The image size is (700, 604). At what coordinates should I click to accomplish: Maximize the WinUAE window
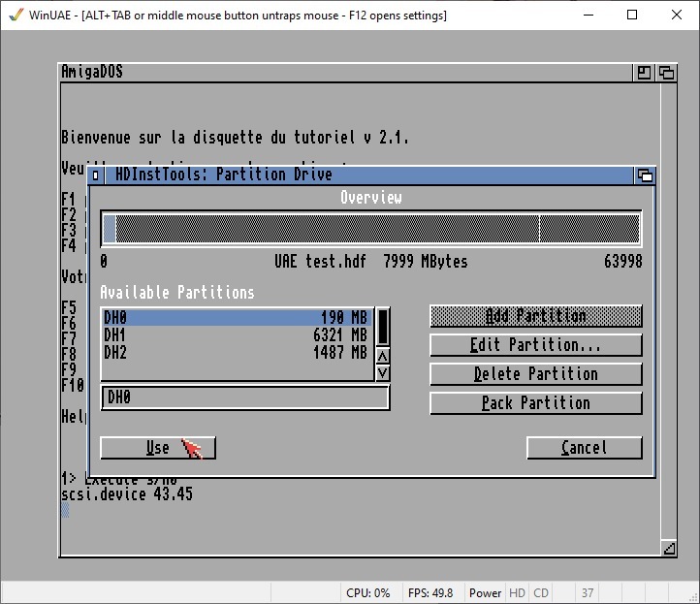632,15
